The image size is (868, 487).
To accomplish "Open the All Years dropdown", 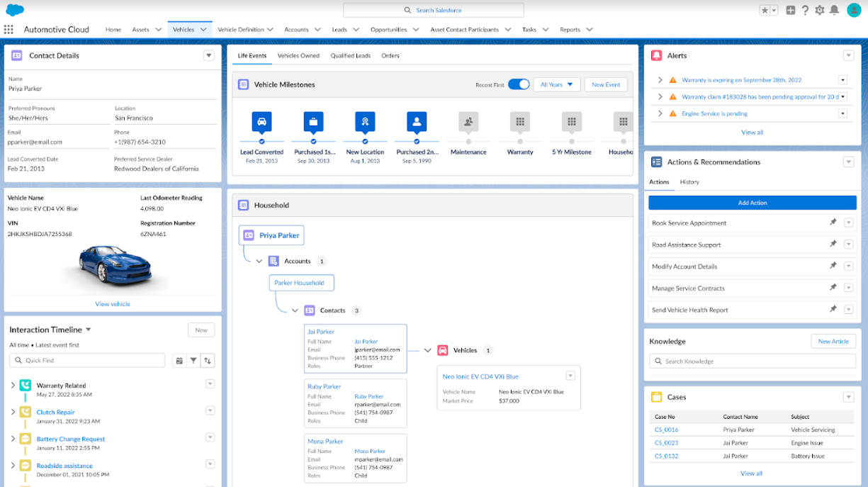I will point(557,84).
